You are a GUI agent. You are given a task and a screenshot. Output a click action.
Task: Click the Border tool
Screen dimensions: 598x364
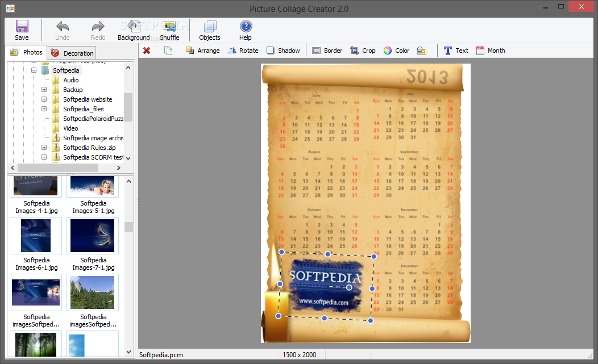point(327,51)
